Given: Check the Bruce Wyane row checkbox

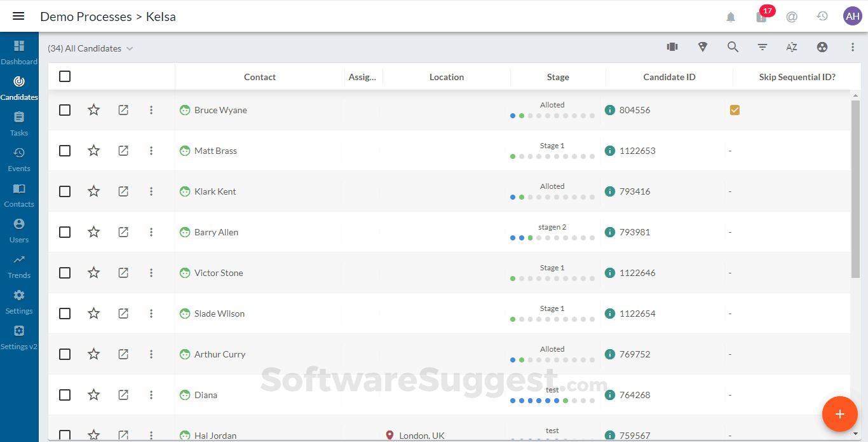Looking at the screenshot, I should click(x=65, y=110).
